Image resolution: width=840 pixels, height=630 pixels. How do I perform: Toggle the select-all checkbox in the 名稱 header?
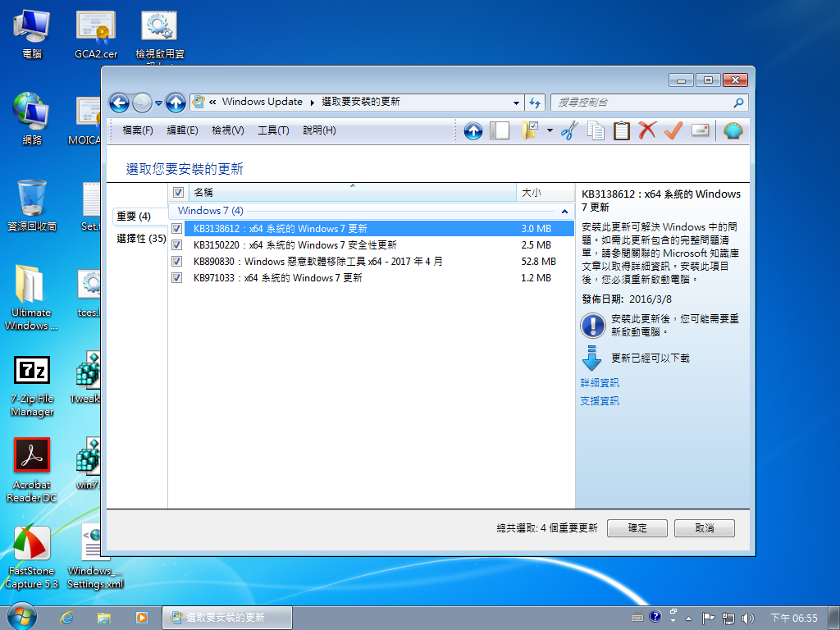(178, 192)
